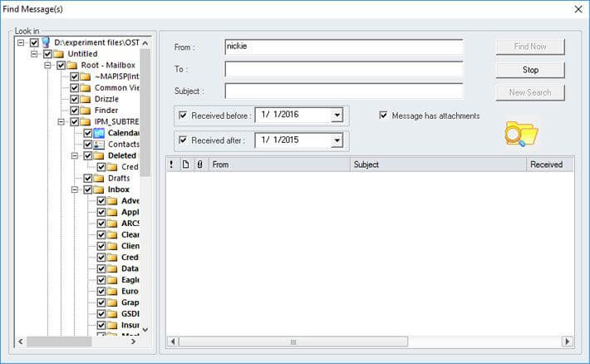Sort by the importance exclamation column icon
The image size is (590, 364).
pos(171,165)
